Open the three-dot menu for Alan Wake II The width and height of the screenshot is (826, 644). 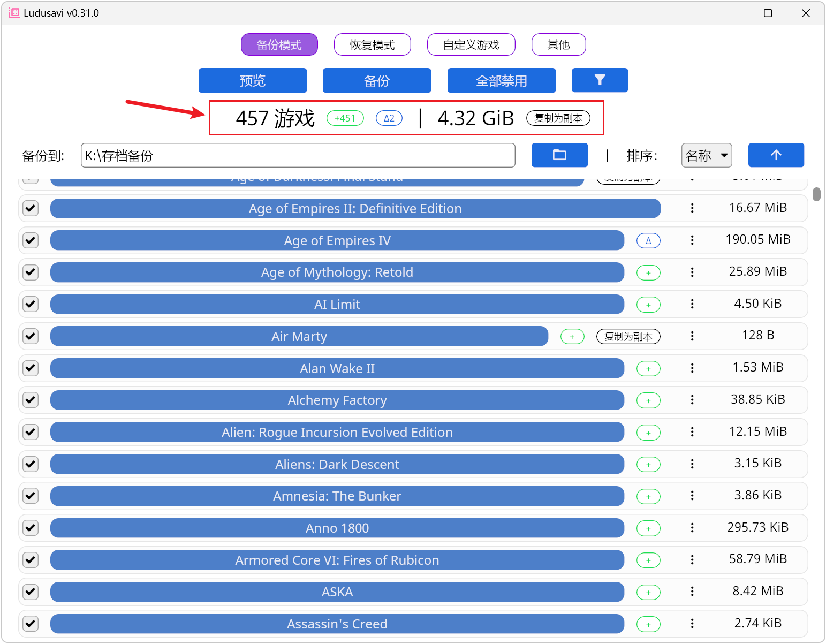tap(692, 368)
